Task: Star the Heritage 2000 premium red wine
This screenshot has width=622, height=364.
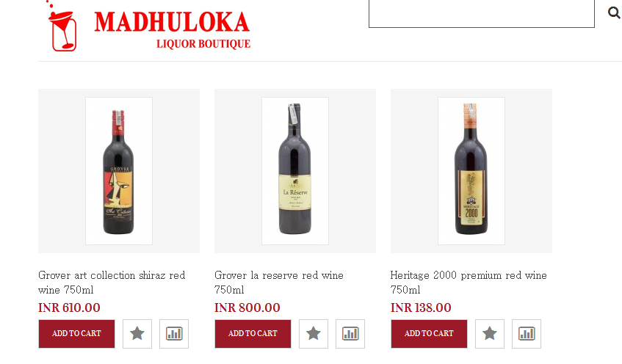Action: 490,334
